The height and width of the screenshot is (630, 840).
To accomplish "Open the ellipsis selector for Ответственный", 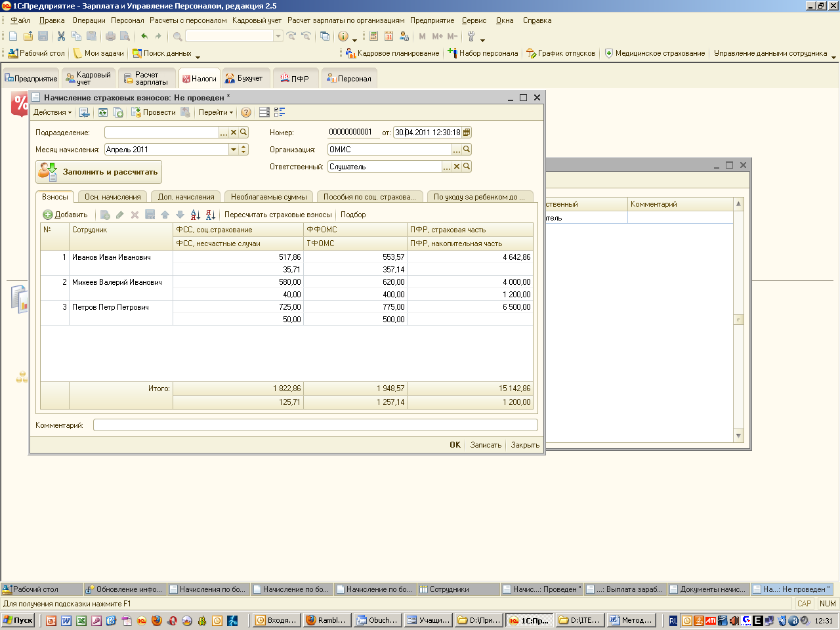I will [447, 167].
